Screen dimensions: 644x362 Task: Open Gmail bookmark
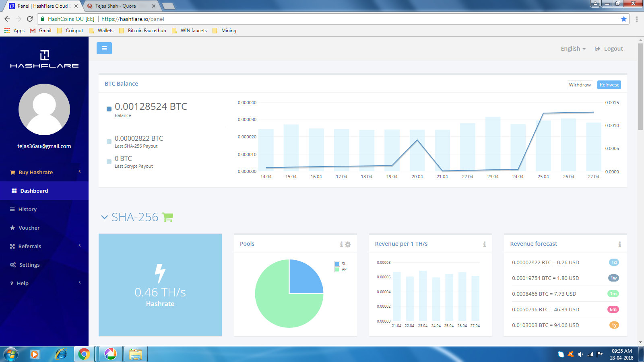pyautogui.click(x=41, y=31)
